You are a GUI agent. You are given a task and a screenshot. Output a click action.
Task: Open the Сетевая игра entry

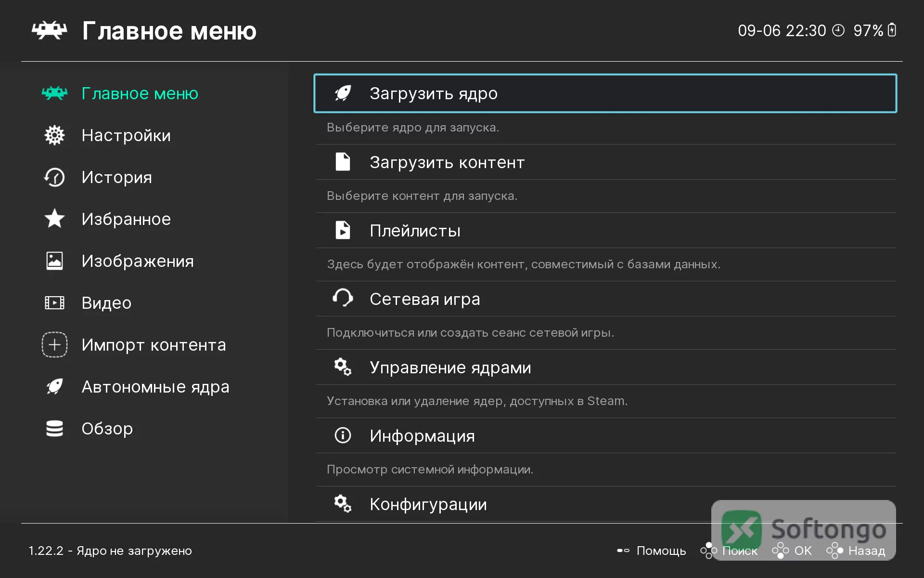[x=606, y=299]
